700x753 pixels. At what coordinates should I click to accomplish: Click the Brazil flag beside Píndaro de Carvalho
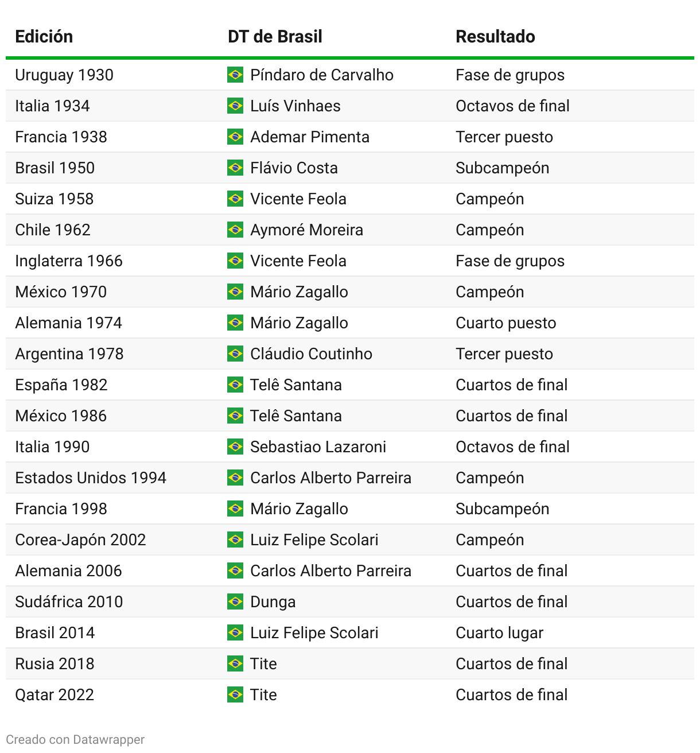[235, 75]
